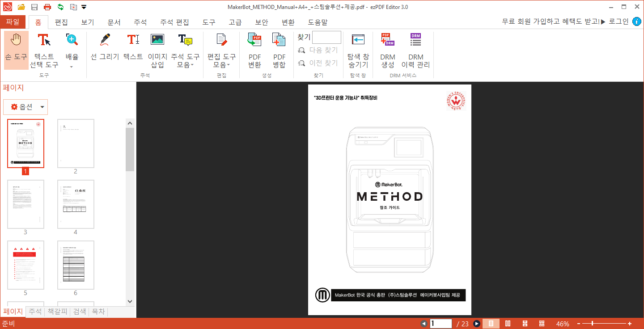Click the 로그인 login link
This screenshot has width=644, height=329.
619,21
